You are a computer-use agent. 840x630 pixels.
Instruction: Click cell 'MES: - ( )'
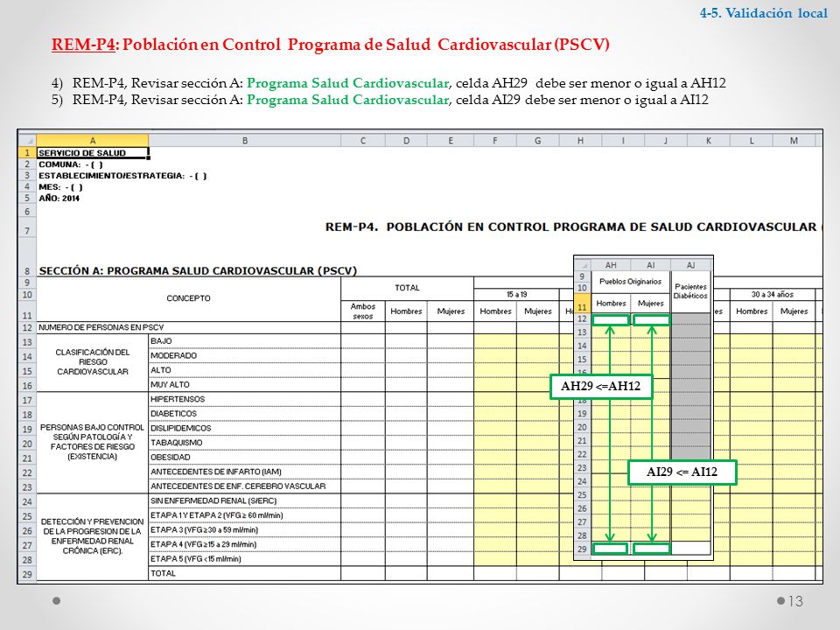(x=60, y=187)
